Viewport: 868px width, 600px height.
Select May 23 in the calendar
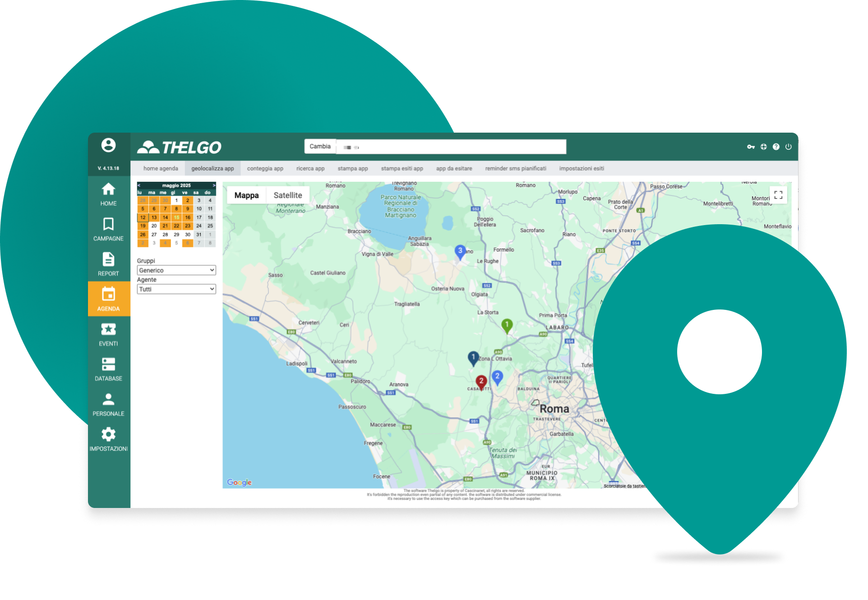coord(188,226)
